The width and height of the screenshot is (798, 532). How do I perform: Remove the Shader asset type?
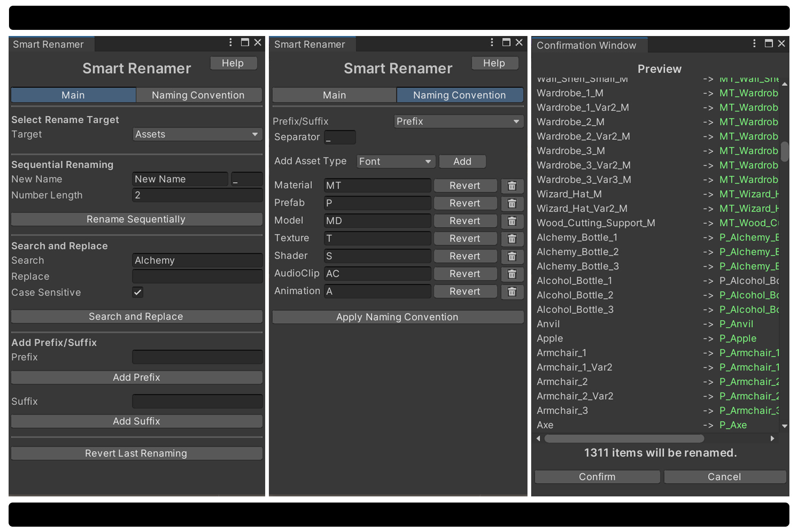512,256
